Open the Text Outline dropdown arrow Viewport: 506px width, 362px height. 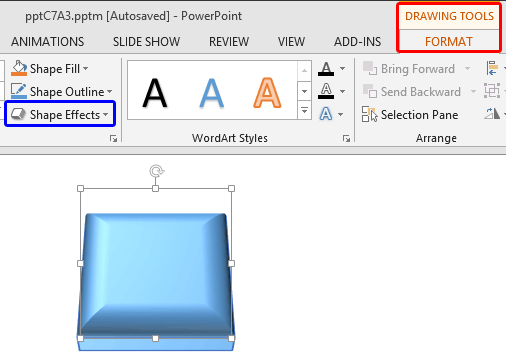tap(343, 91)
